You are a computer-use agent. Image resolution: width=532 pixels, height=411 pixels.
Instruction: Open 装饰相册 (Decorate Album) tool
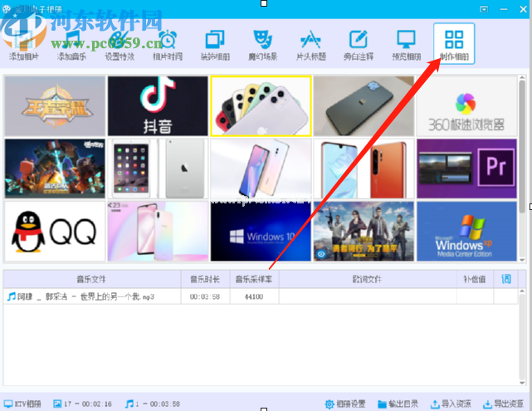[x=215, y=45]
